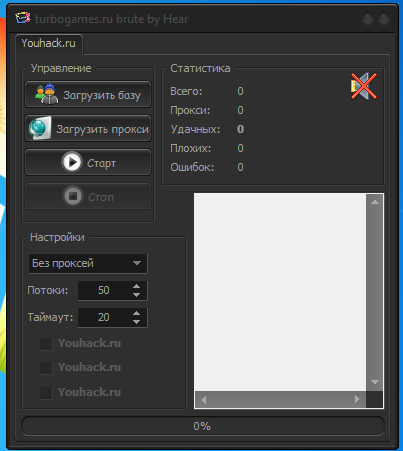Click the Таймаут: label
Screen dimensions: 403x451
point(50,317)
